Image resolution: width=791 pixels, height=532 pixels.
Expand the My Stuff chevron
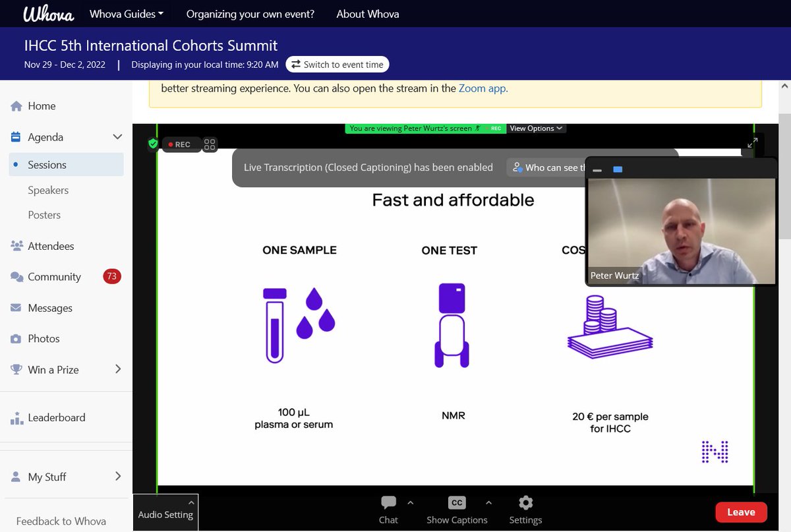coord(118,476)
